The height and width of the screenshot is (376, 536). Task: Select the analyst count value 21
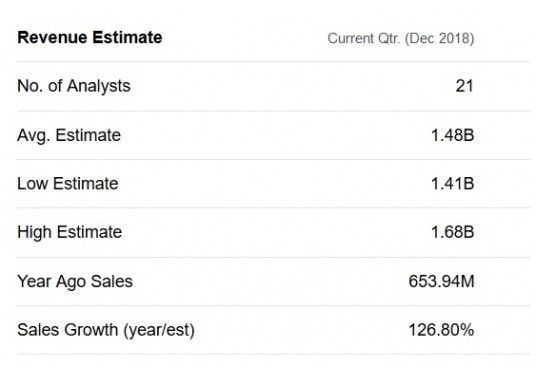point(465,86)
